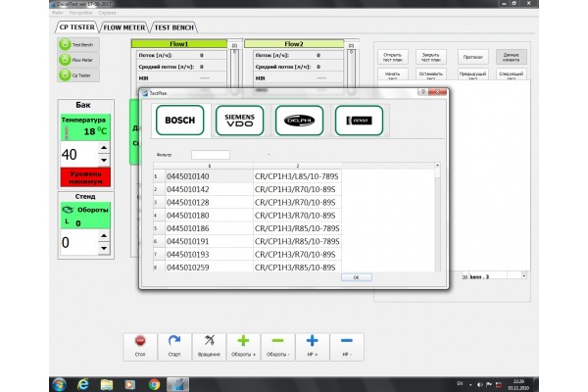
Task: Toggle the Flow Meter power button
Action: pos(65,60)
